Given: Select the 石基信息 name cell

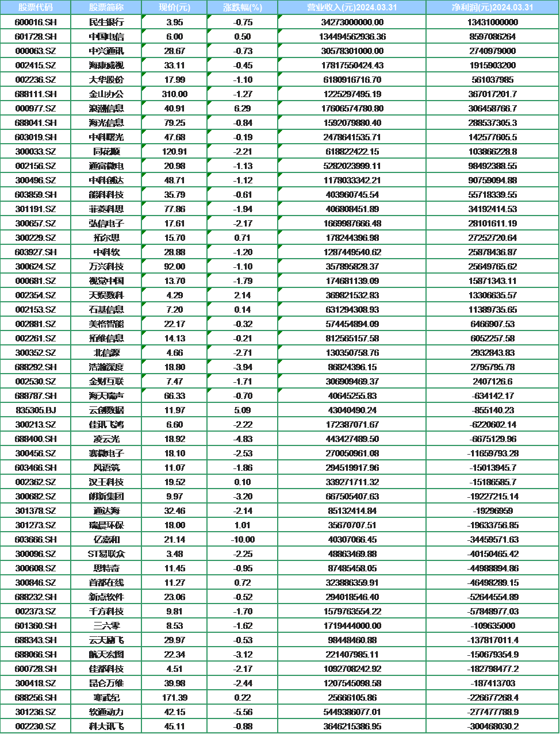Looking at the screenshot, I should (x=106, y=309).
